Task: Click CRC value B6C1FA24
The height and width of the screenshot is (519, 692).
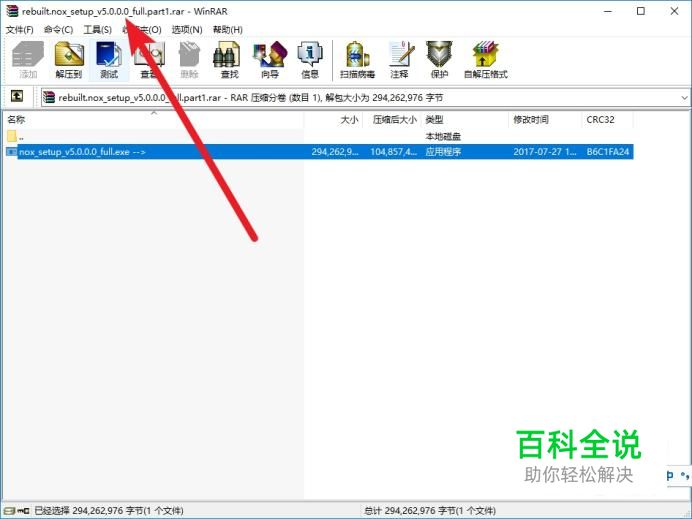Action: (x=608, y=152)
